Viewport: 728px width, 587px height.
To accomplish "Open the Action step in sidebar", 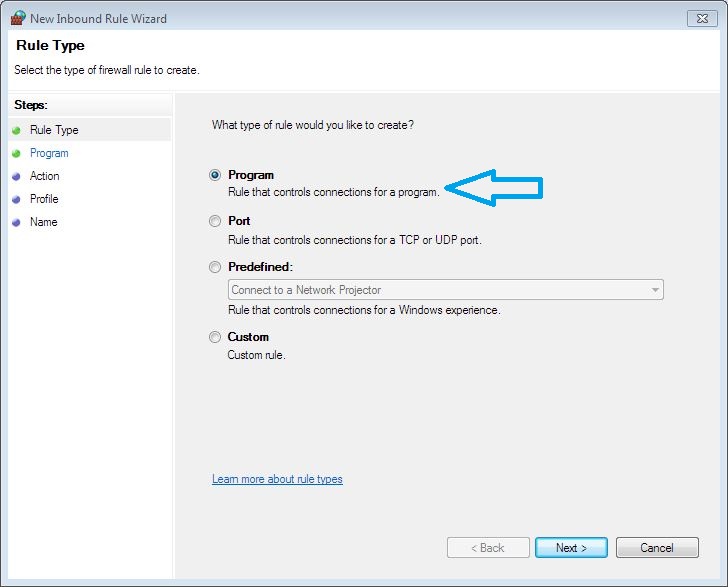I will point(45,176).
